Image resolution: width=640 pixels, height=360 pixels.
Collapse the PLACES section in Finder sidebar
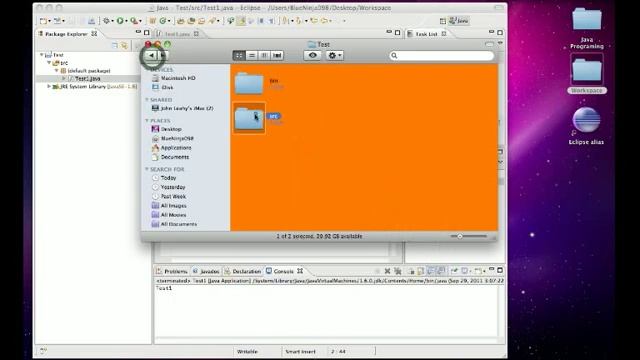tap(147, 120)
